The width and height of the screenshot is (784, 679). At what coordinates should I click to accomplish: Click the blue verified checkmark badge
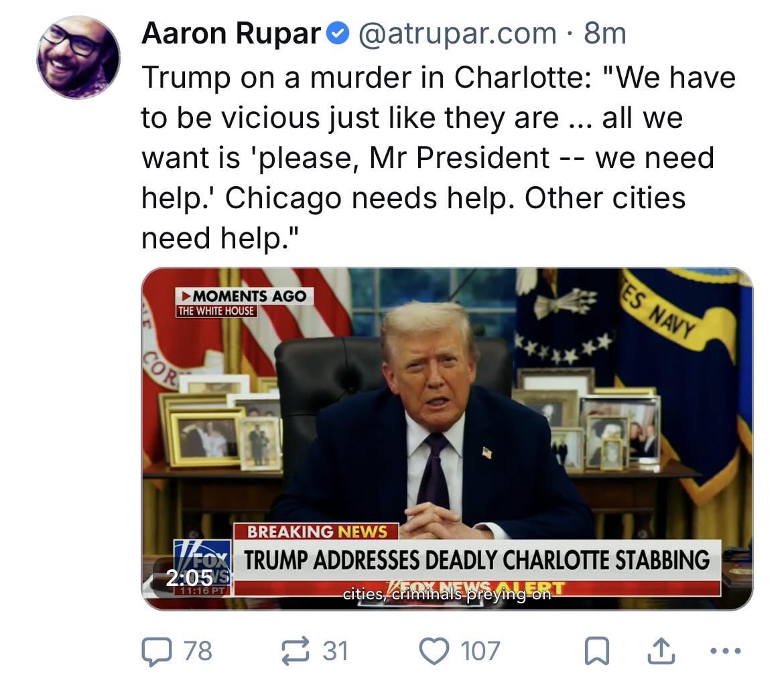pyautogui.click(x=338, y=33)
